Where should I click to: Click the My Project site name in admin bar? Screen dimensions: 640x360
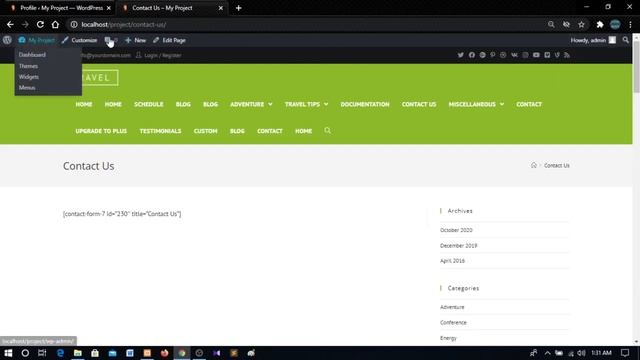point(37,40)
